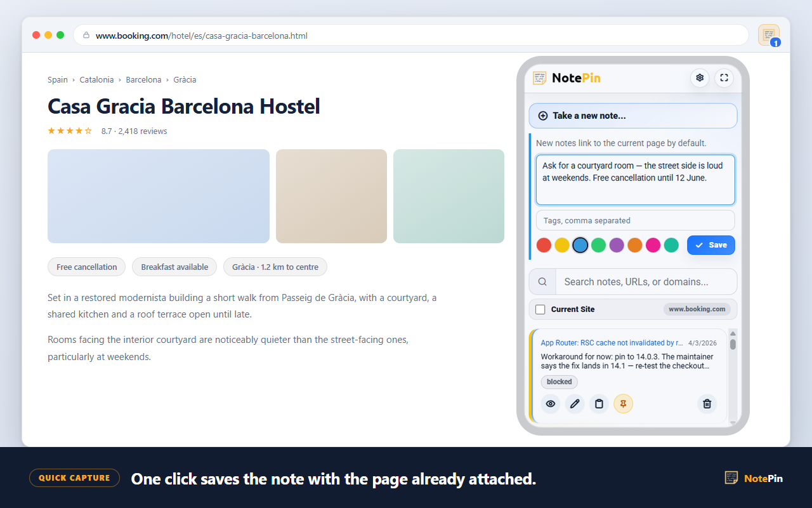Click the Breakfast available chip
The height and width of the screenshot is (508, 812).
[174, 267]
